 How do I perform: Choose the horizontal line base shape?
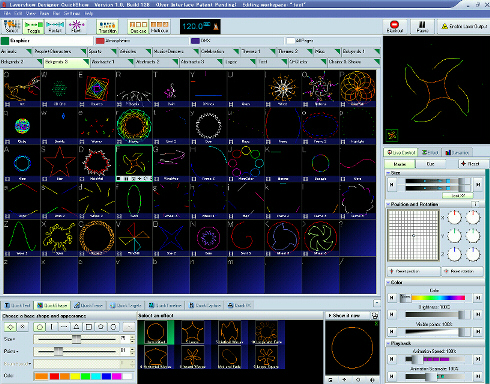[64, 327]
